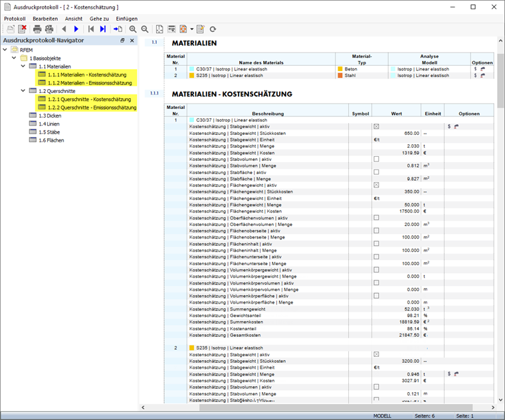
Task: Click the print icon in toolbar
Action: pyautogui.click(x=37, y=29)
